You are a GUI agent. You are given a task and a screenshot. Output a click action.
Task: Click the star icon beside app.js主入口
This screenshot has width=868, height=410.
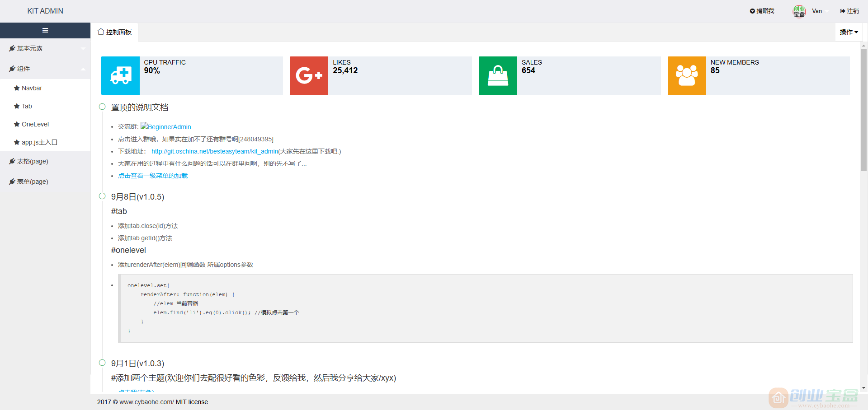[x=16, y=142]
